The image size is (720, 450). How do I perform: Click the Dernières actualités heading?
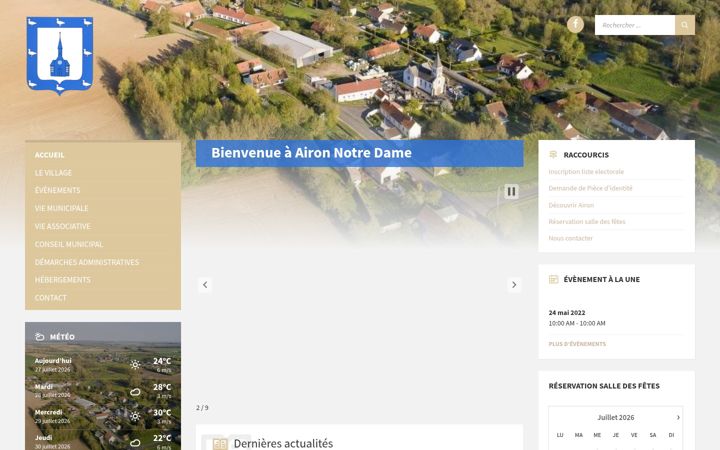point(283,444)
